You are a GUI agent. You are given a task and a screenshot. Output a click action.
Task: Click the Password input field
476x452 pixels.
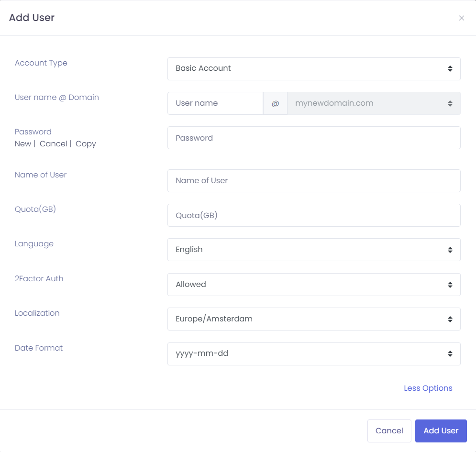(x=314, y=138)
